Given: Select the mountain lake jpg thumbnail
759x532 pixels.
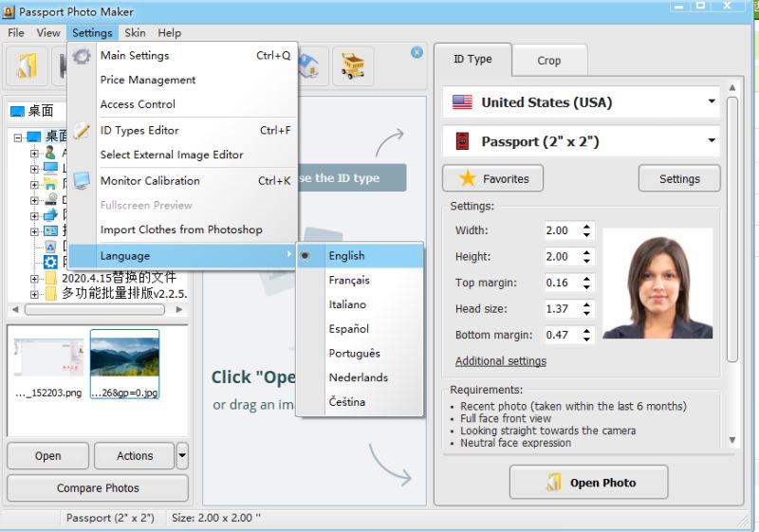Looking at the screenshot, I should tap(125, 364).
